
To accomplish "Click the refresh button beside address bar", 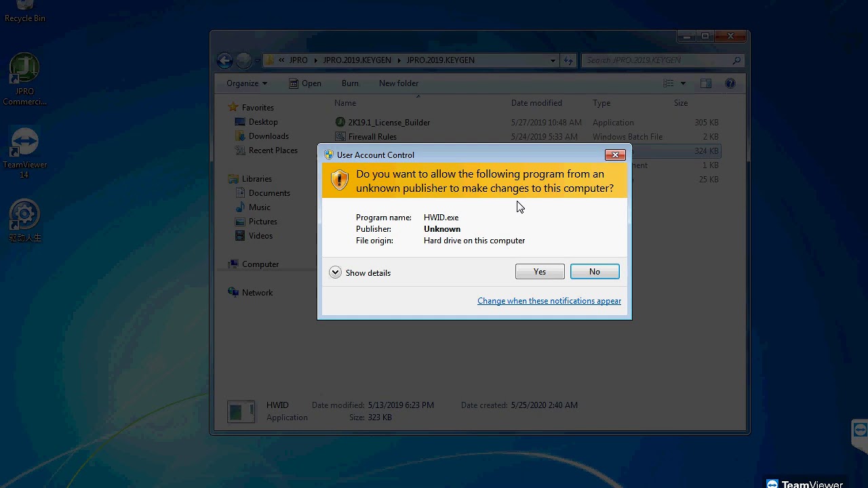I will pyautogui.click(x=568, y=60).
